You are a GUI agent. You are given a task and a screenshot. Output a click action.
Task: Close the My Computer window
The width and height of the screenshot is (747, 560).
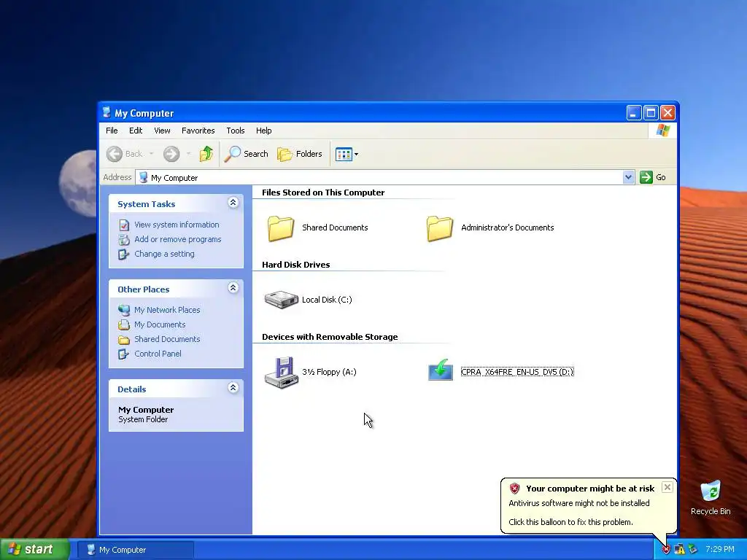coord(668,113)
